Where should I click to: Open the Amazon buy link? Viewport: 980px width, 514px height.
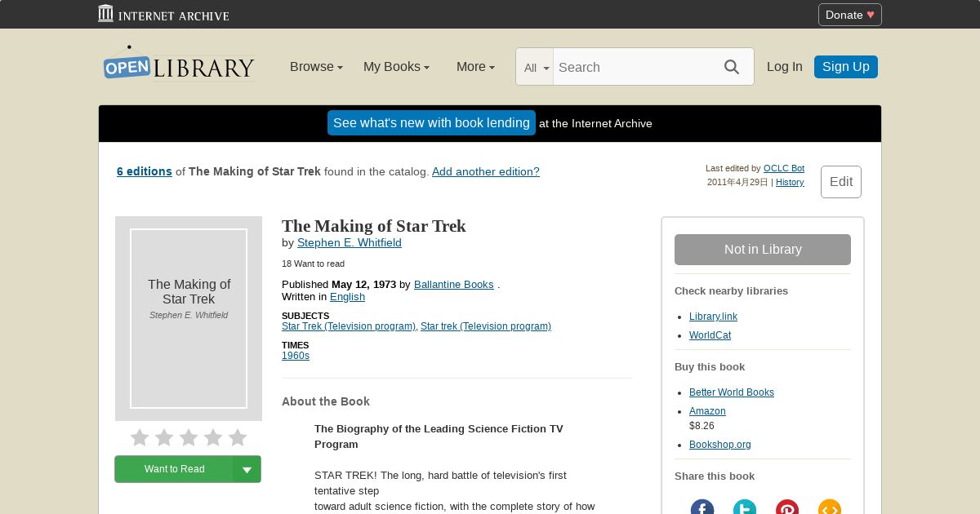pos(707,411)
